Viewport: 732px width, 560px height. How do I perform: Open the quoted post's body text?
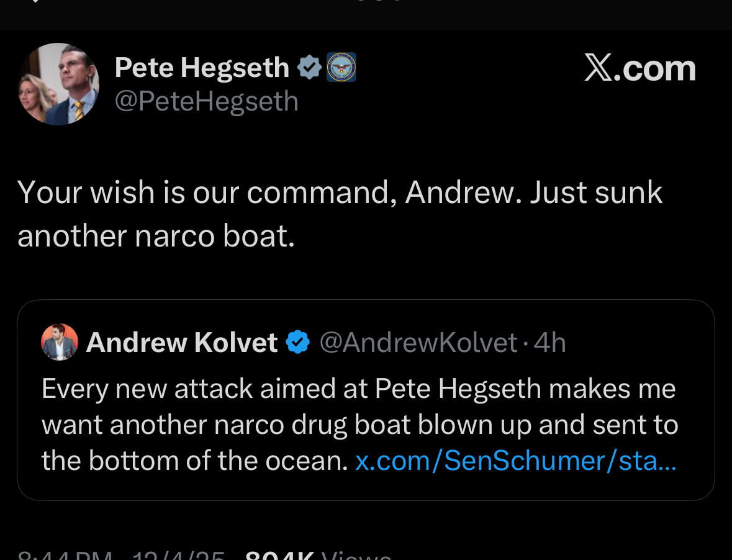coord(359,425)
